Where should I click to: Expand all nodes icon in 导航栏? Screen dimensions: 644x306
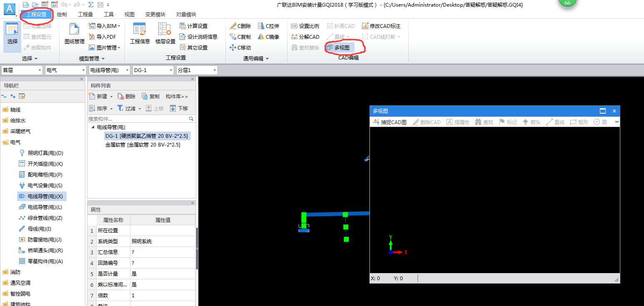[13, 96]
